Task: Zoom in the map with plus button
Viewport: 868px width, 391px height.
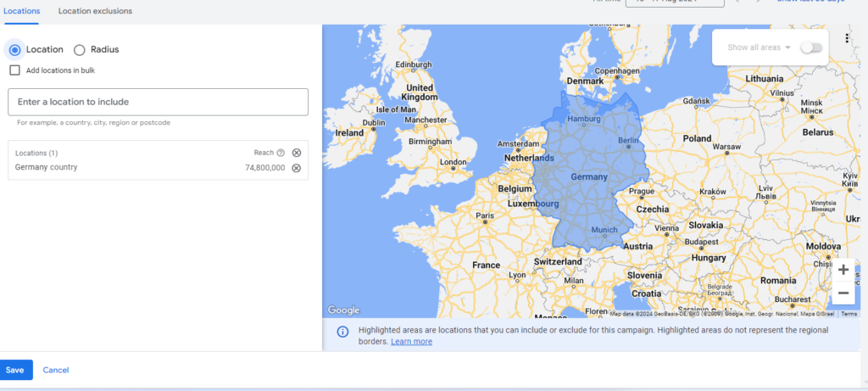Action: [843, 271]
